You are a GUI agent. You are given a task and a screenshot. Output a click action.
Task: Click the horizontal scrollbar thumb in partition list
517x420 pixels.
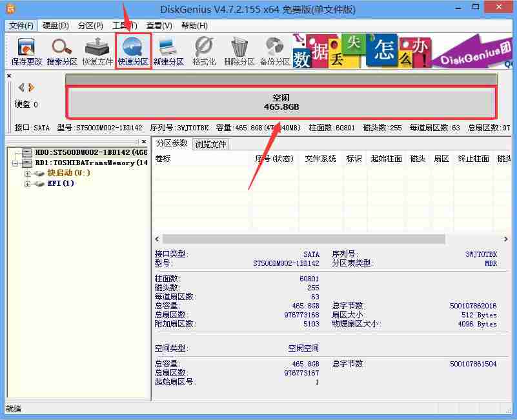pos(303,239)
